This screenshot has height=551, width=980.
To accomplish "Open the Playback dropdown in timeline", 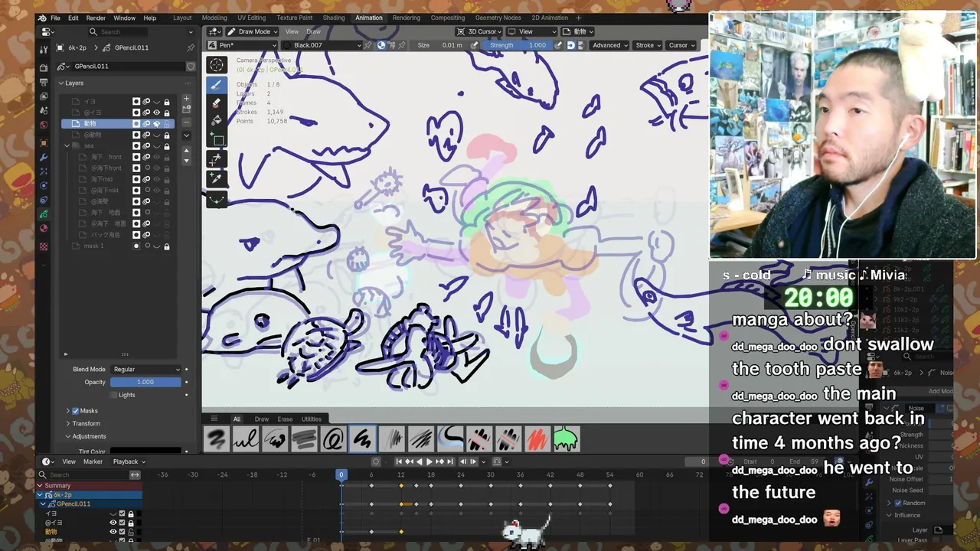I will point(128,461).
